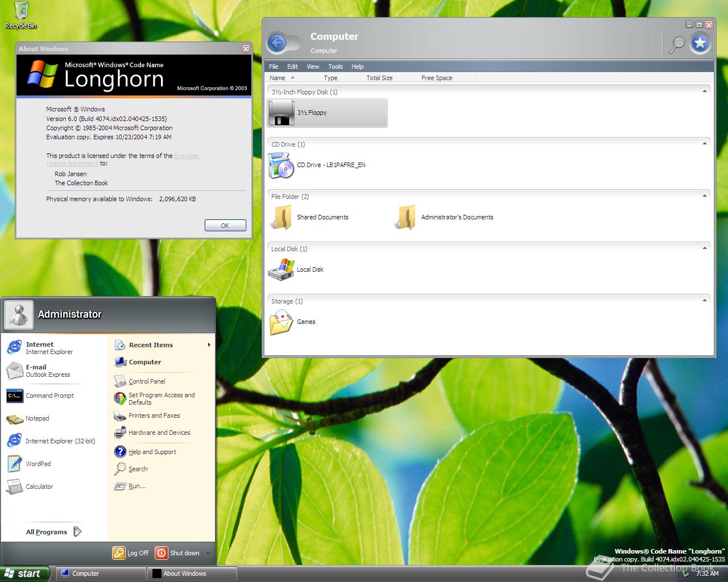Open Set Program Access and Defaults

pos(162,398)
